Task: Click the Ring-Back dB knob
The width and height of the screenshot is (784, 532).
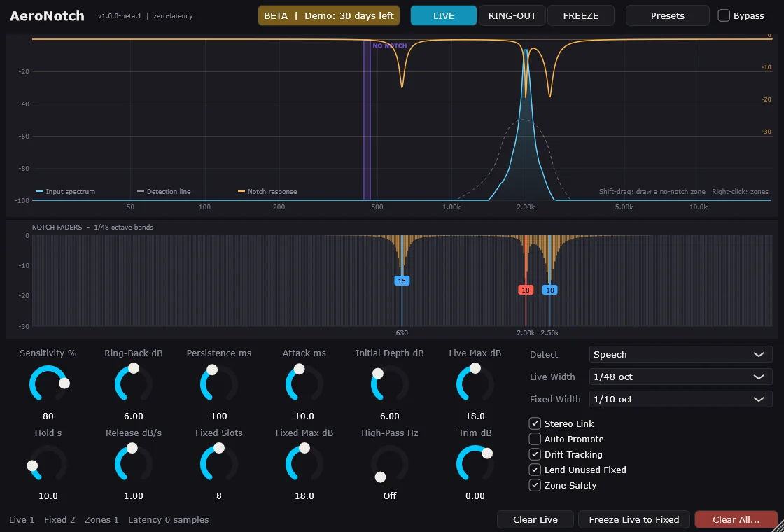Action: pos(134,384)
